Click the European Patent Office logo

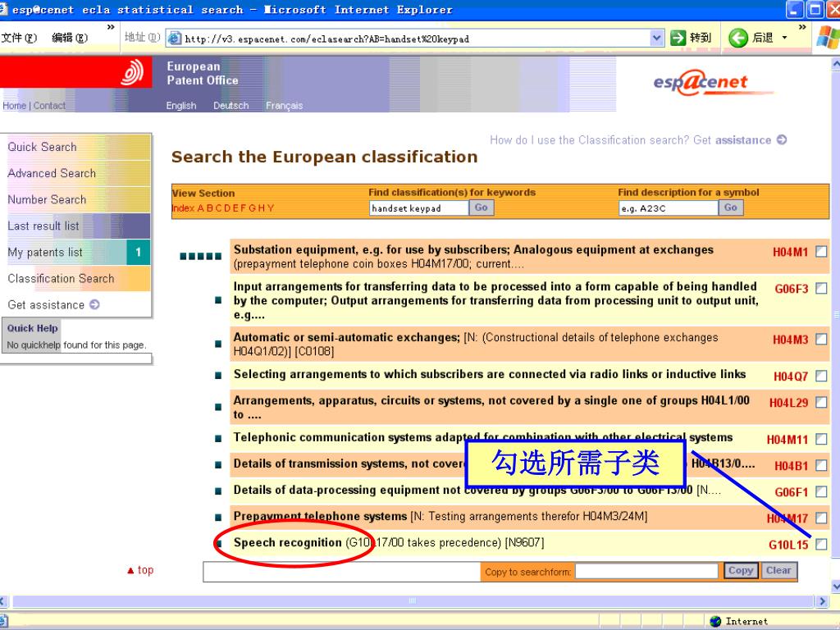132,72
